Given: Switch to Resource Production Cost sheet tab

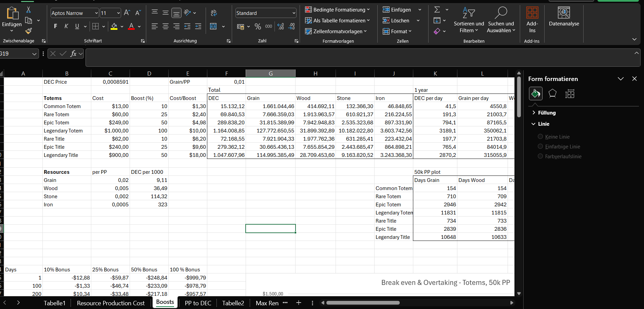Looking at the screenshot, I should coord(111,303).
